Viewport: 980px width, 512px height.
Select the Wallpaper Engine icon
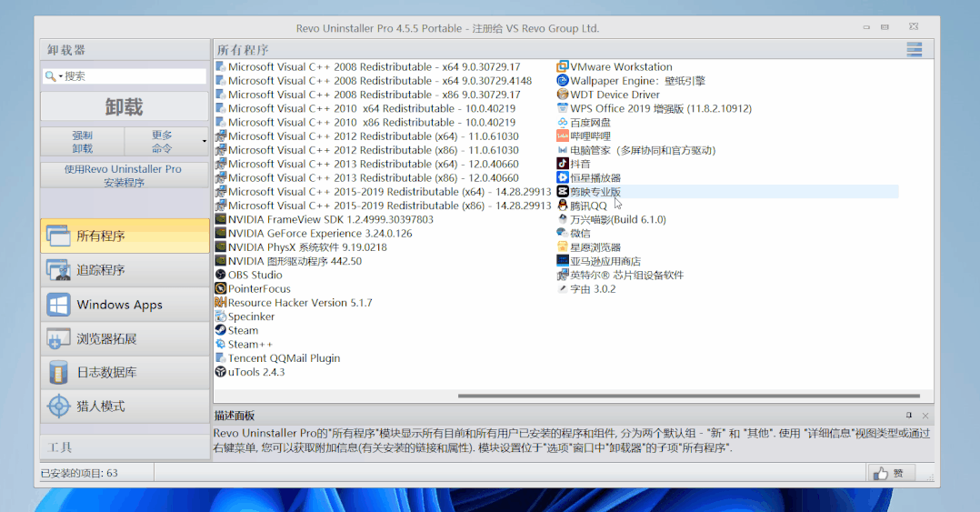(x=563, y=80)
